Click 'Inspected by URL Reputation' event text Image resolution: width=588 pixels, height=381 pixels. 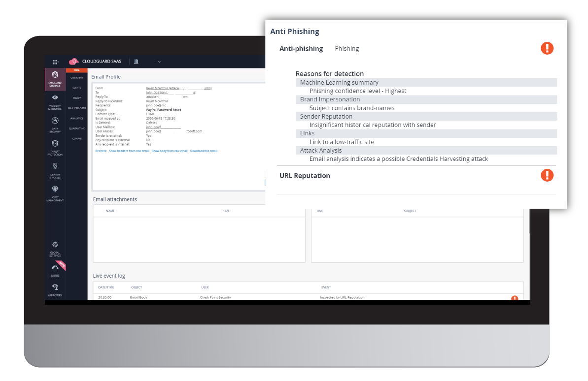[x=342, y=297]
